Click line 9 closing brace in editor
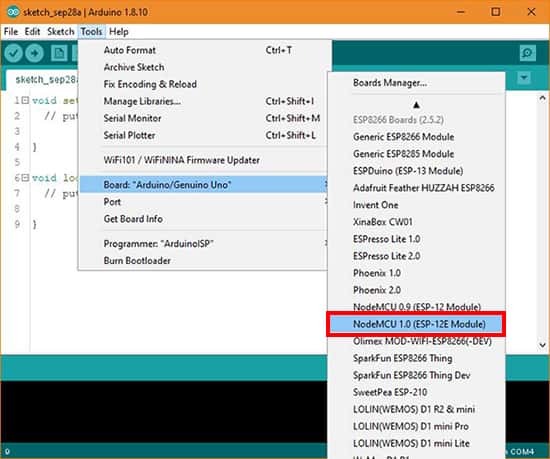 click(x=34, y=224)
